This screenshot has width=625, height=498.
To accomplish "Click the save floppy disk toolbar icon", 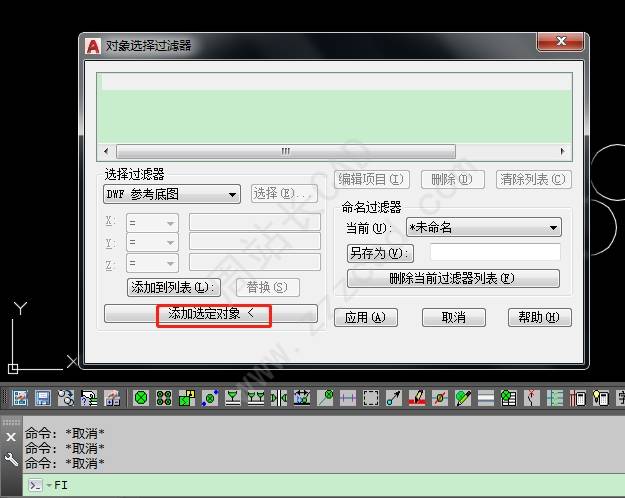I will click(x=43, y=398).
